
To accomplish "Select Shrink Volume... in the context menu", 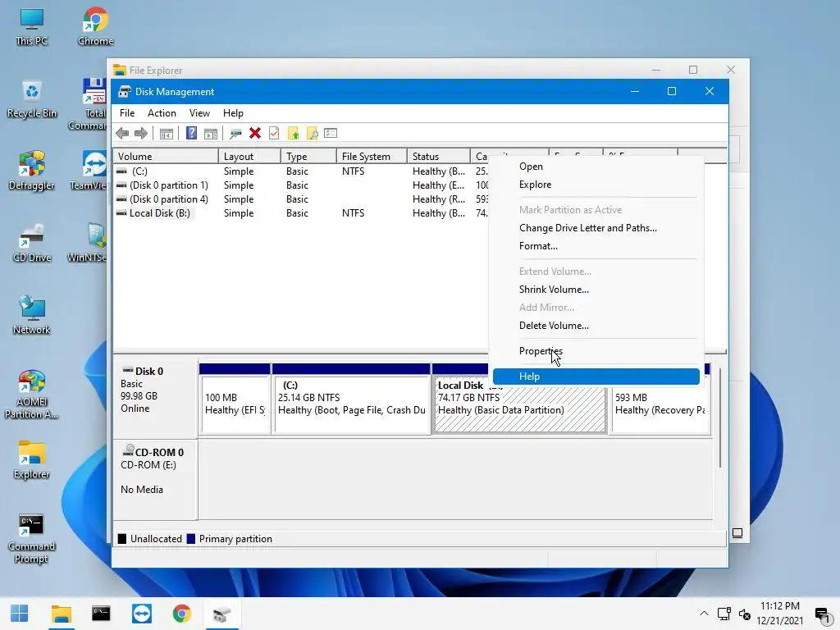I will tap(596, 290).
